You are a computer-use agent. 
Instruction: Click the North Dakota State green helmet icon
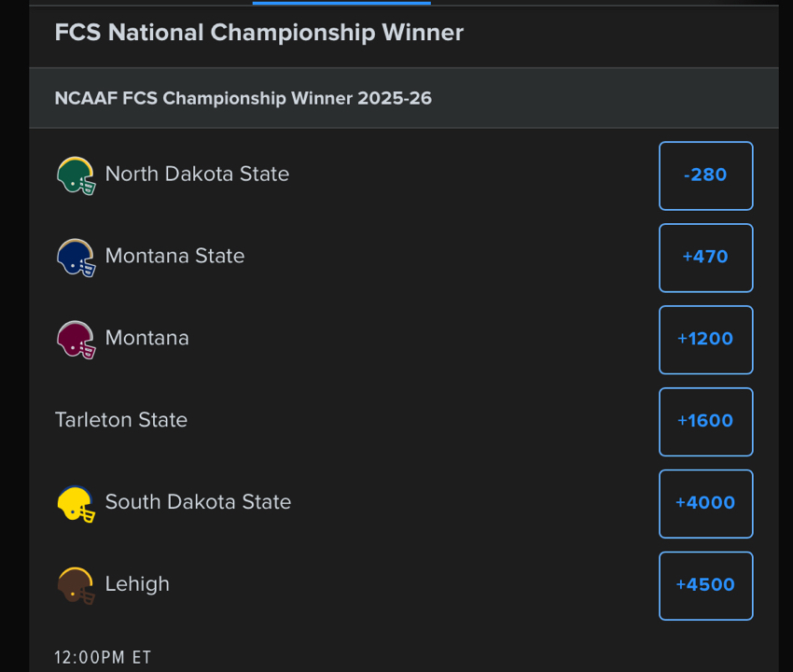tap(77, 175)
